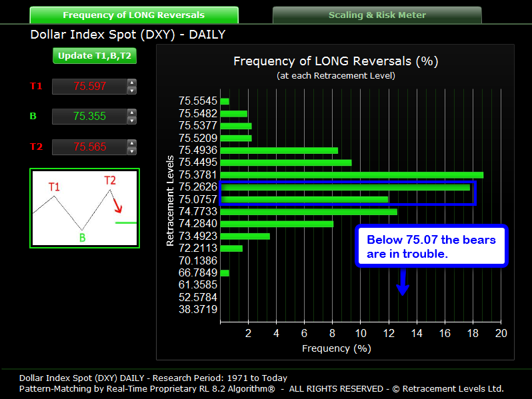Select the Frequency of LONG Reversals tab
This screenshot has width=532, height=399.
point(133,15)
